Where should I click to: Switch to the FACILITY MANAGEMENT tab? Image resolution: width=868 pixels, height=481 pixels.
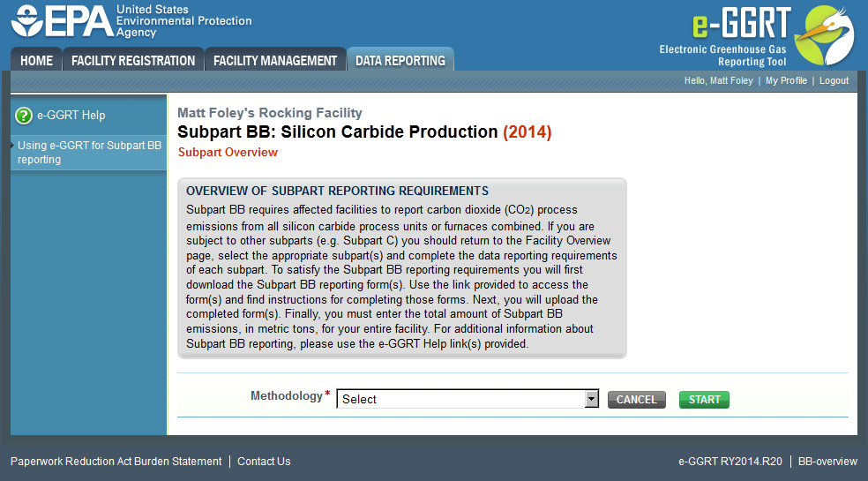point(275,60)
